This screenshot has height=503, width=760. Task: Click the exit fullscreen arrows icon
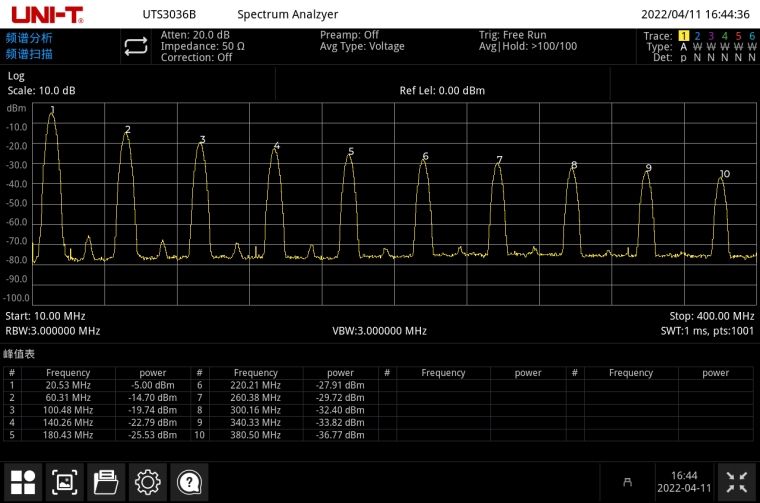(x=736, y=482)
